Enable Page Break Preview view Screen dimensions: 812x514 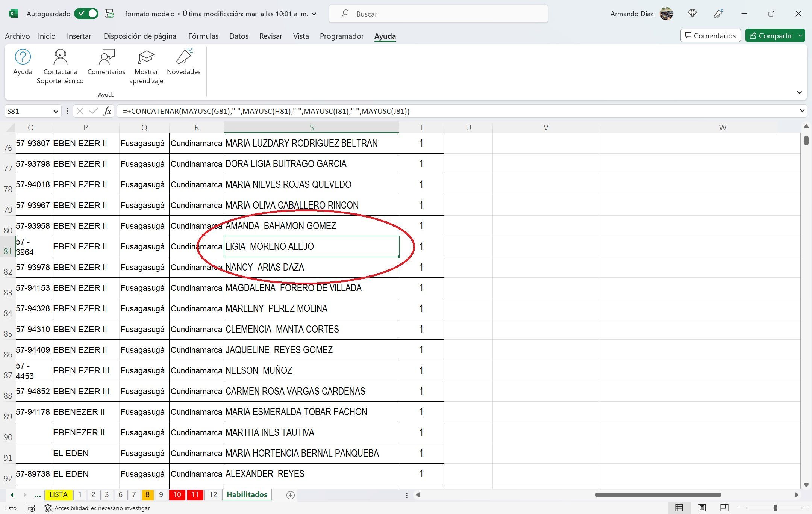[724, 508]
